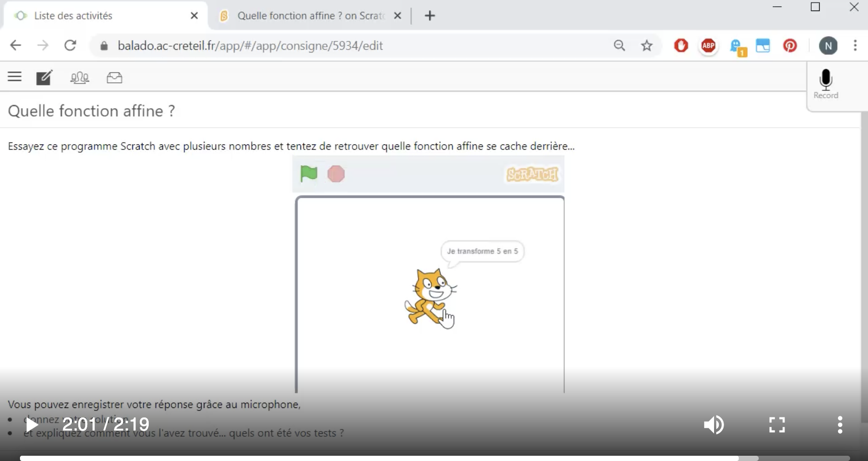The height and width of the screenshot is (461, 868).
Task: Click the Record microphone button
Action: [x=825, y=83]
